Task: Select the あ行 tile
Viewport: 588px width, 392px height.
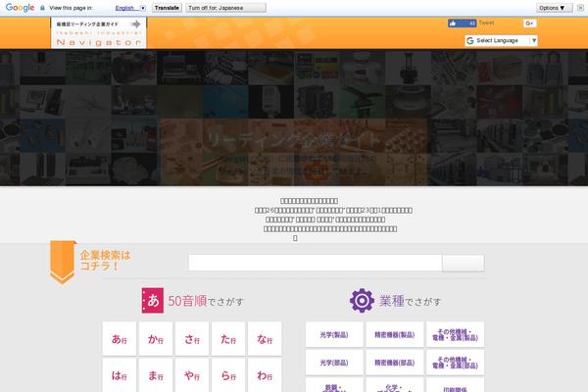Action: [120, 339]
